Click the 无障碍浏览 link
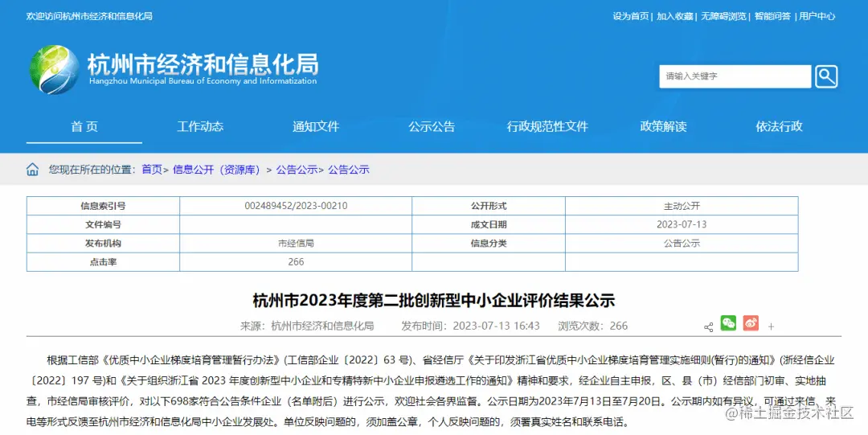 point(723,16)
